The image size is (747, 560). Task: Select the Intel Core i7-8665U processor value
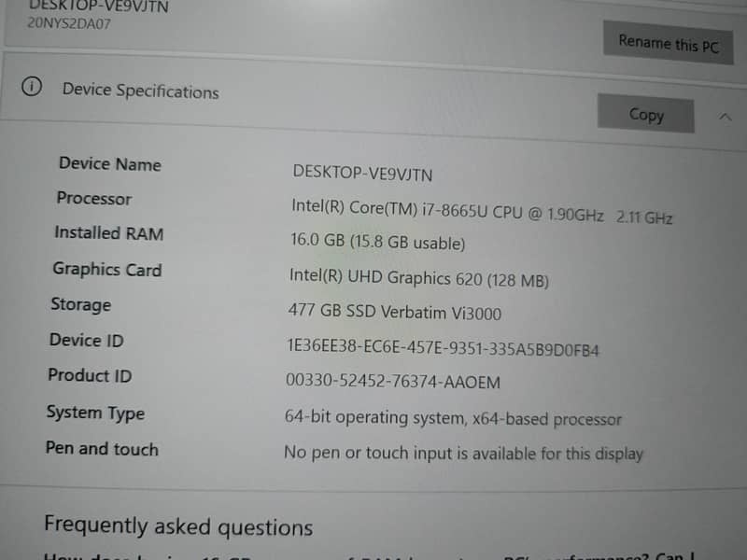482,212
